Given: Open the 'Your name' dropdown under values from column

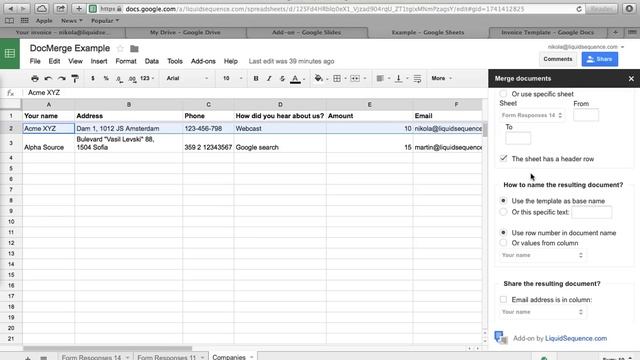Looking at the screenshot, I should coord(542,255).
